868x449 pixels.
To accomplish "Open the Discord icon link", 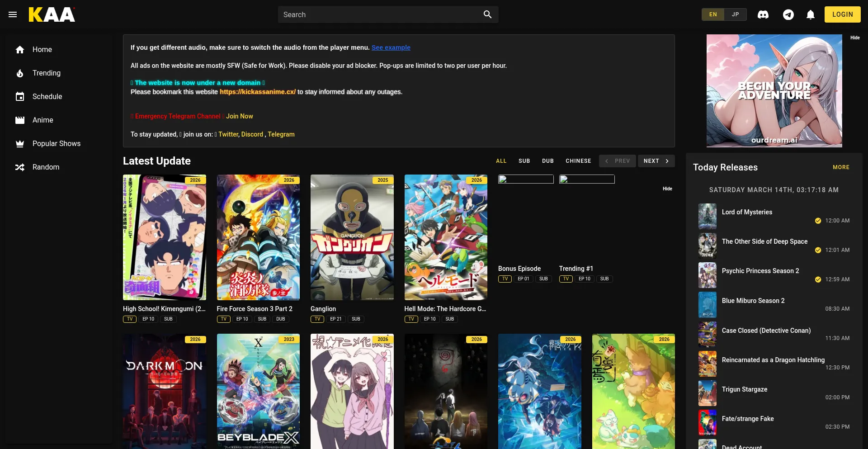I will pos(763,14).
